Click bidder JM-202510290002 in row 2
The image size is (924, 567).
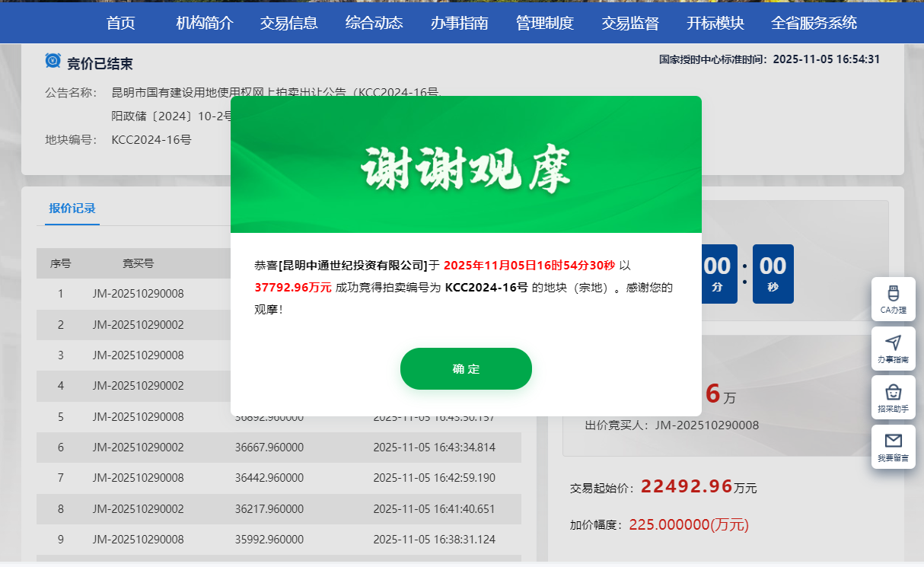pos(139,325)
